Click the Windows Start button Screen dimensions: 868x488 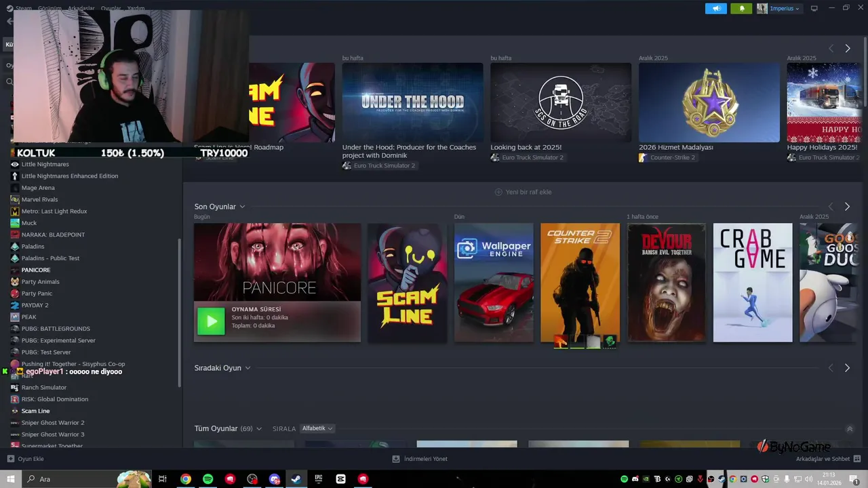pyautogui.click(x=10, y=479)
